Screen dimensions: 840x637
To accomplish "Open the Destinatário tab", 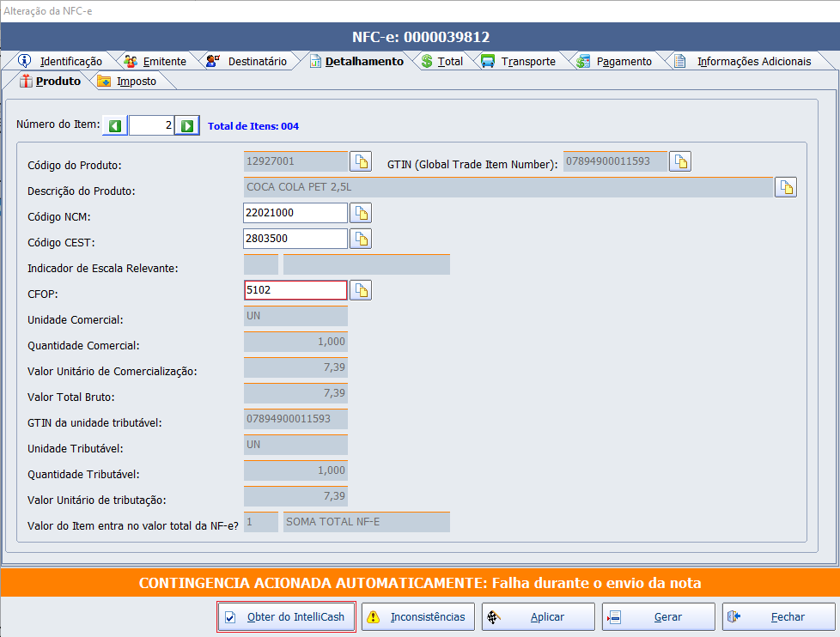I will pos(247,61).
